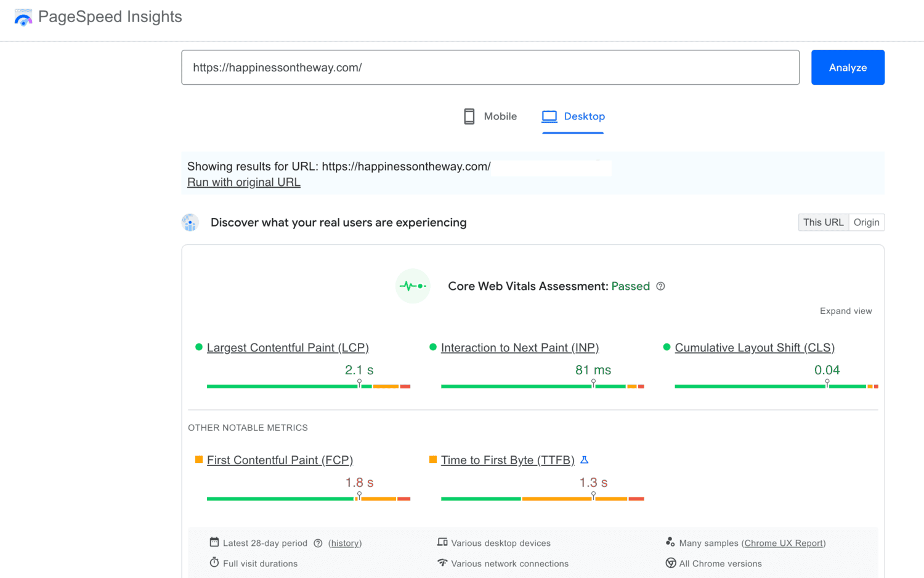
Task: Click the LCP distribution bar marker
Action: pos(359,383)
